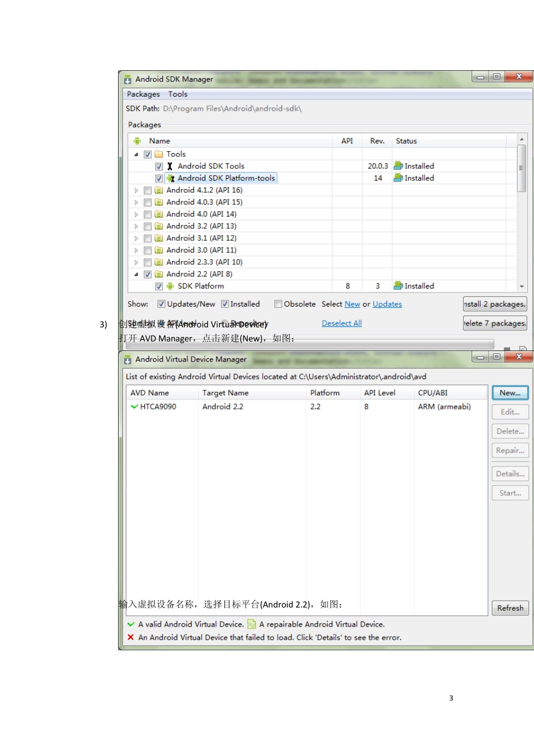Click the Android Virtual Device Manager title icon
This screenshot has width=534, height=756.
pos(128,359)
